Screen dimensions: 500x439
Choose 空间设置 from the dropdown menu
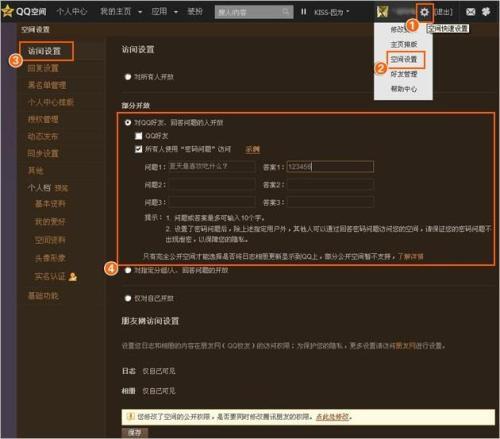[x=404, y=60]
